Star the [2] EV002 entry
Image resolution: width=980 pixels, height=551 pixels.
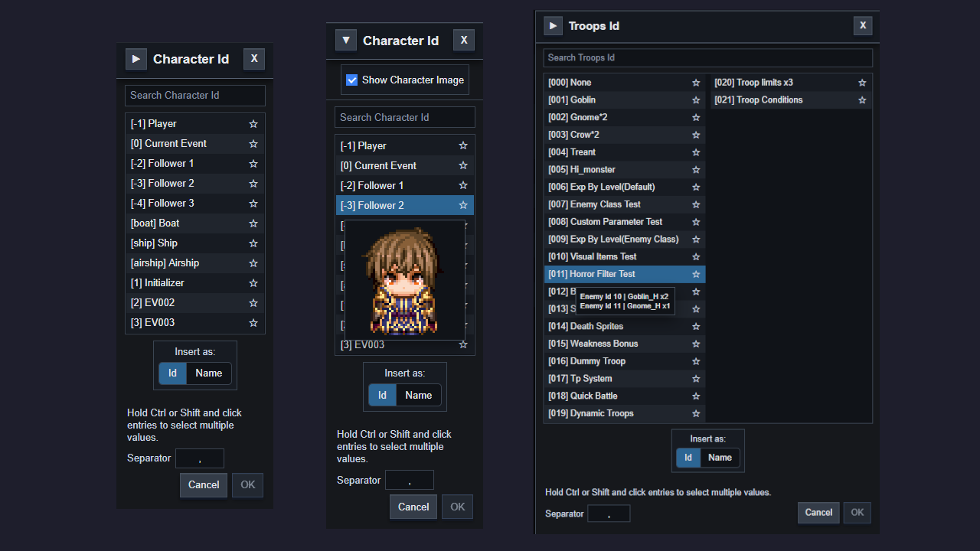(253, 303)
